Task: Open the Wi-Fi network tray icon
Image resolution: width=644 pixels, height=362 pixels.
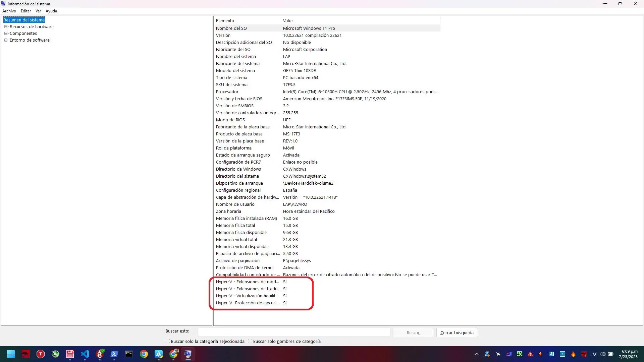Action: pyautogui.click(x=595, y=354)
